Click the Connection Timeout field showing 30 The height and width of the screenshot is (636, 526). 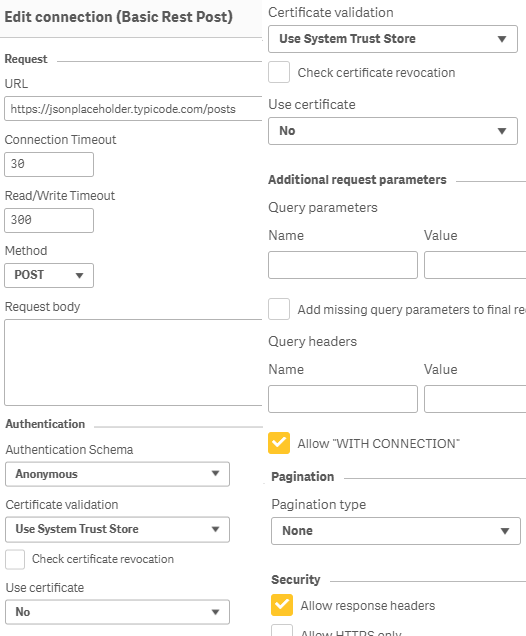tap(49, 164)
